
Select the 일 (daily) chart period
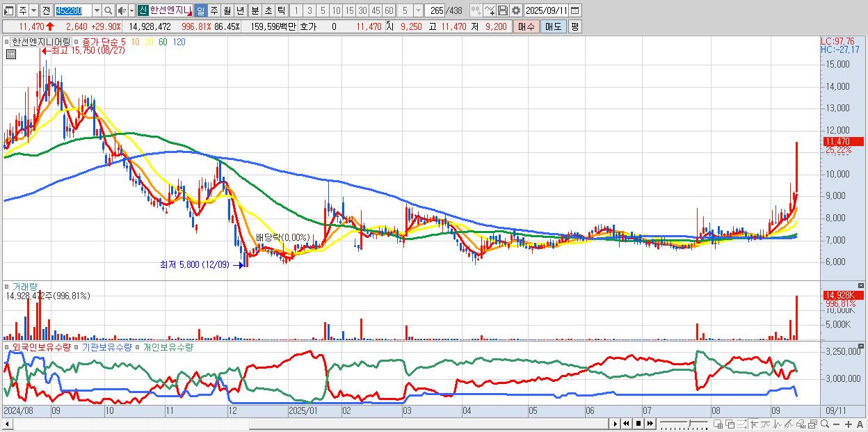pyautogui.click(x=200, y=10)
